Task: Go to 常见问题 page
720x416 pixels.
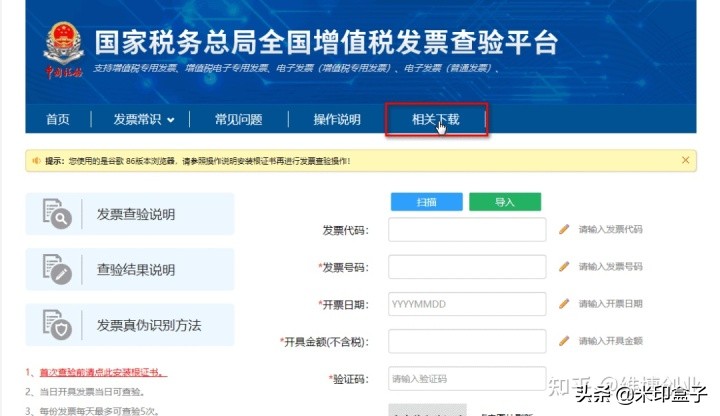Action: point(238,119)
